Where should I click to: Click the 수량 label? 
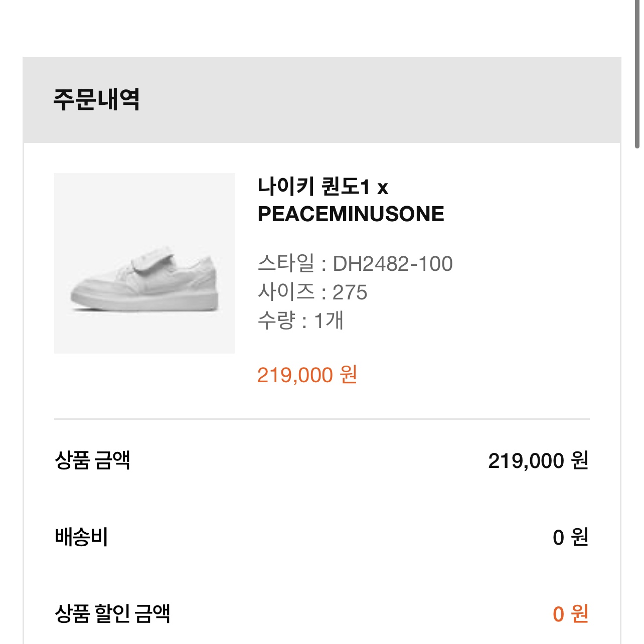[276, 321]
